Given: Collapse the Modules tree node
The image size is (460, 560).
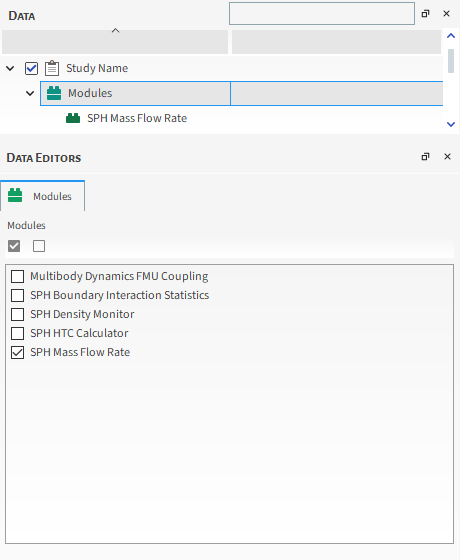Looking at the screenshot, I should pyautogui.click(x=30, y=94).
